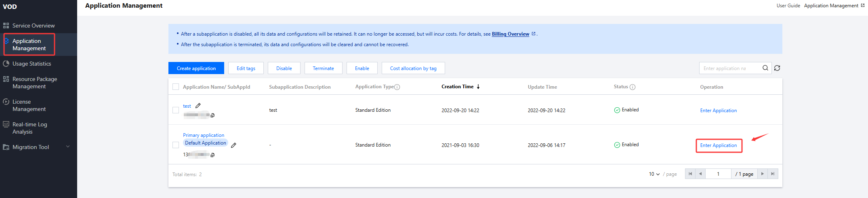868x198 pixels.
Task: Copy the test application SubAppId
Action: [x=212, y=115]
